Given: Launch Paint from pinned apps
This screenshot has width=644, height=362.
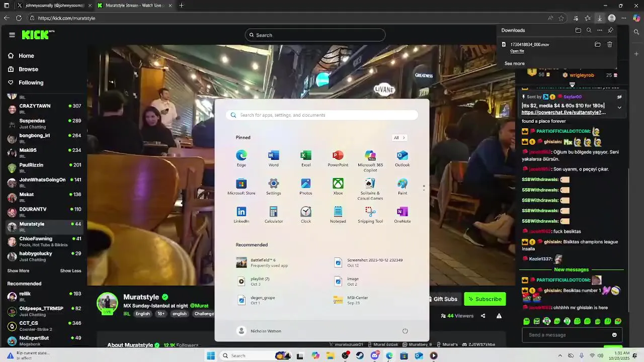Looking at the screenshot, I should (403, 187).
